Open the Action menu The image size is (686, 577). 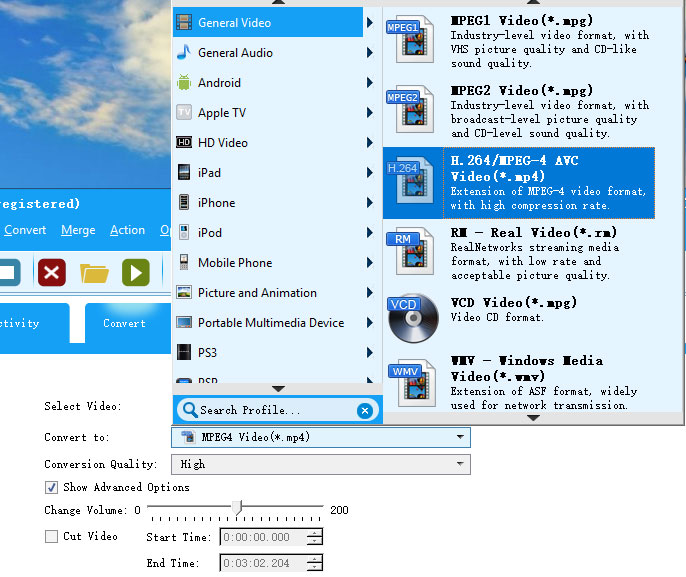click(127, 230)
